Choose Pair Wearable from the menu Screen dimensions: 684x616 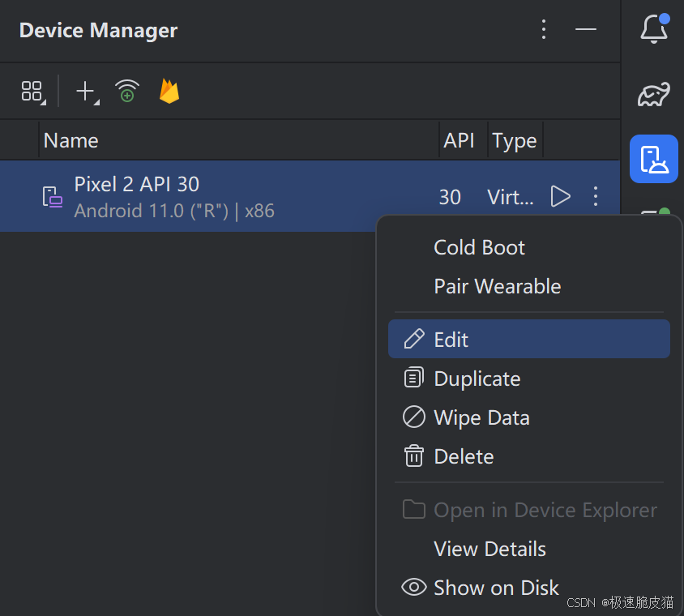pyautogui.click(x=528, y=286)
